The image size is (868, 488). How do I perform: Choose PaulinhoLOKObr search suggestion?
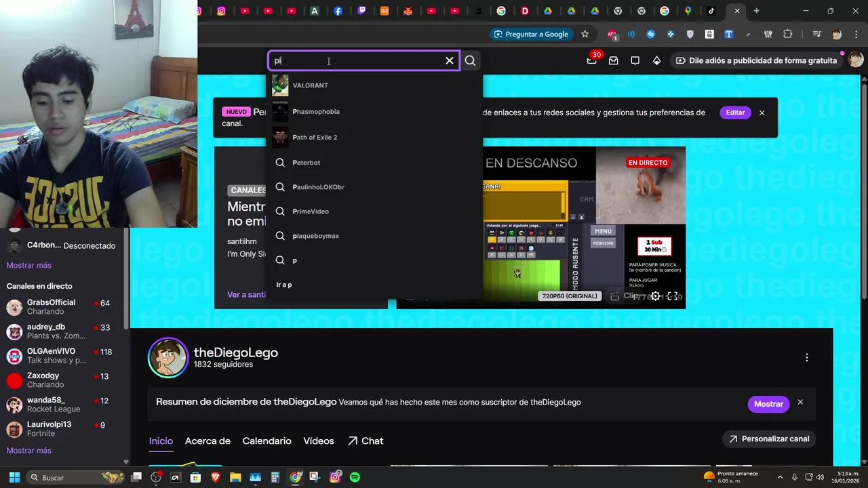click(x=376, y=187)
